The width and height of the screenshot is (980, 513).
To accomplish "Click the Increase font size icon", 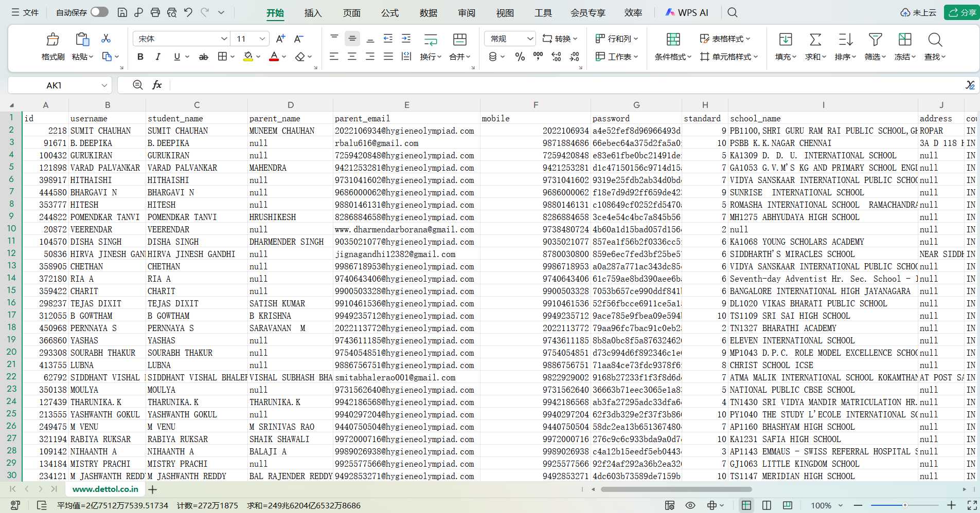I will point(280,39).
